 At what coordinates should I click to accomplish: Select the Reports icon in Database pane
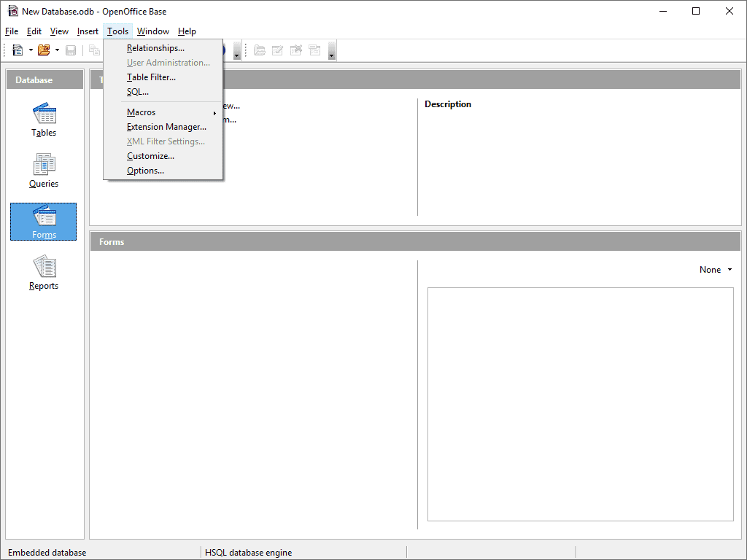(44, 273)
